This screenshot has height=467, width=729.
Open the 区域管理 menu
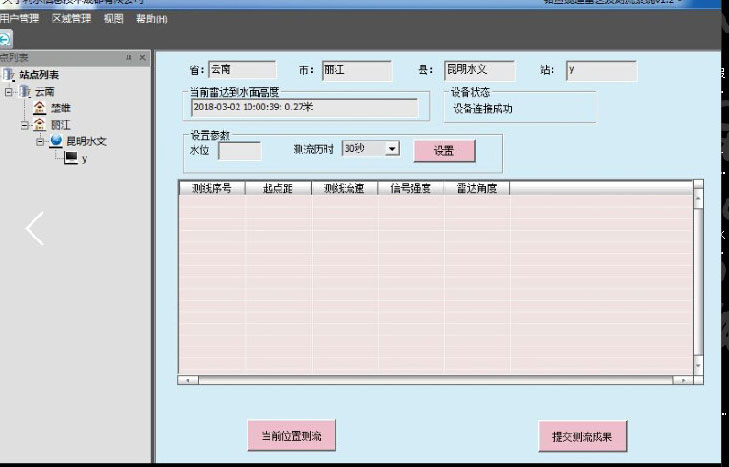72,19
